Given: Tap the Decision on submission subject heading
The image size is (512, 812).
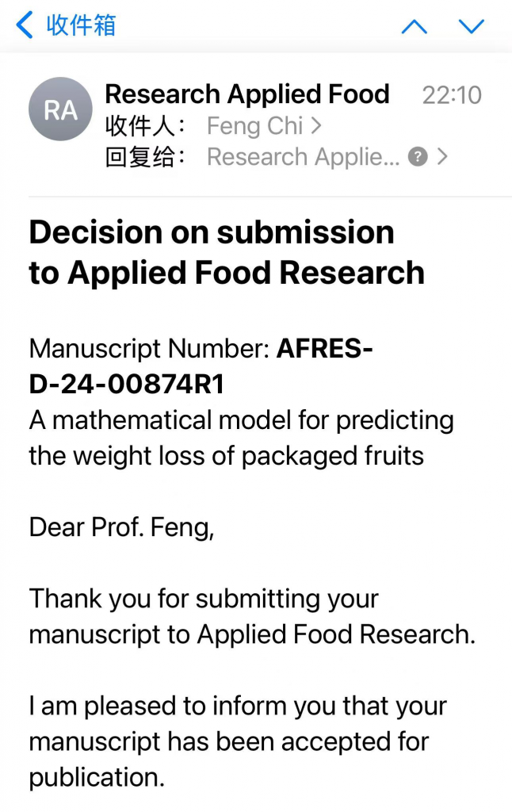Looking at the screenshot, I should pyautogui.click(x=227, y=251).
